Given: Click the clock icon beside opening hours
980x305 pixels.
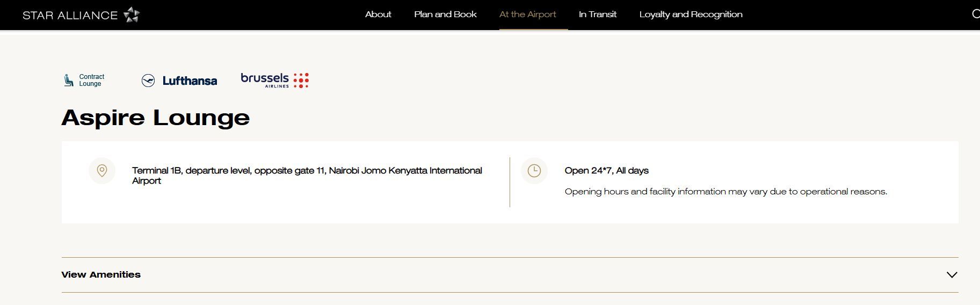Looking at the screenshot, I should (534, 171).
